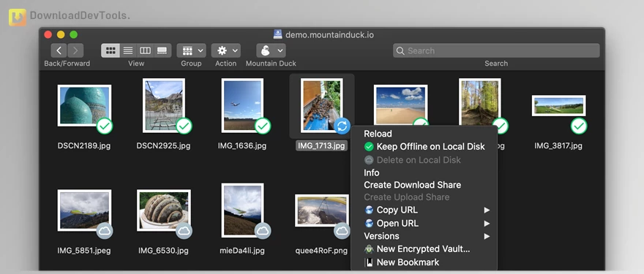Select the forest tree photo thumbnail

click(x=480, y=102)
